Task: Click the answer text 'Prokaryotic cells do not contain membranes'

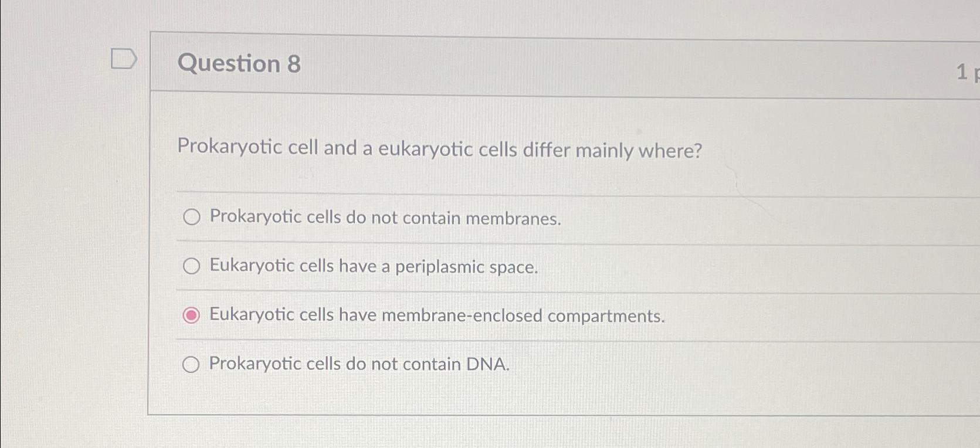Action: pos(385,218)
